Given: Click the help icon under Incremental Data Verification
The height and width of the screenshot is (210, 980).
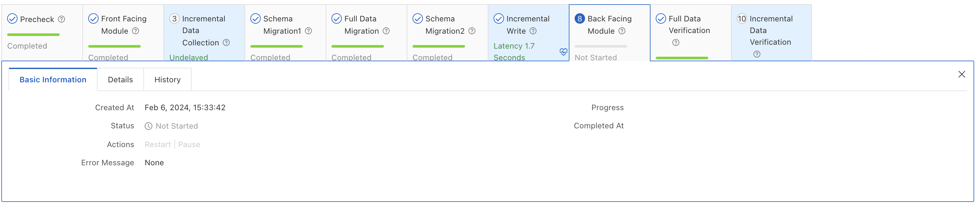Looking at the screenshot, I should pyautogui.click(x=757, y=54).
